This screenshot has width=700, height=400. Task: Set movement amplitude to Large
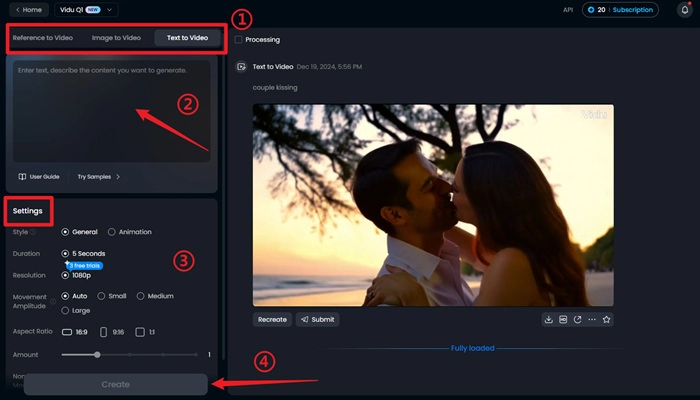65,311
